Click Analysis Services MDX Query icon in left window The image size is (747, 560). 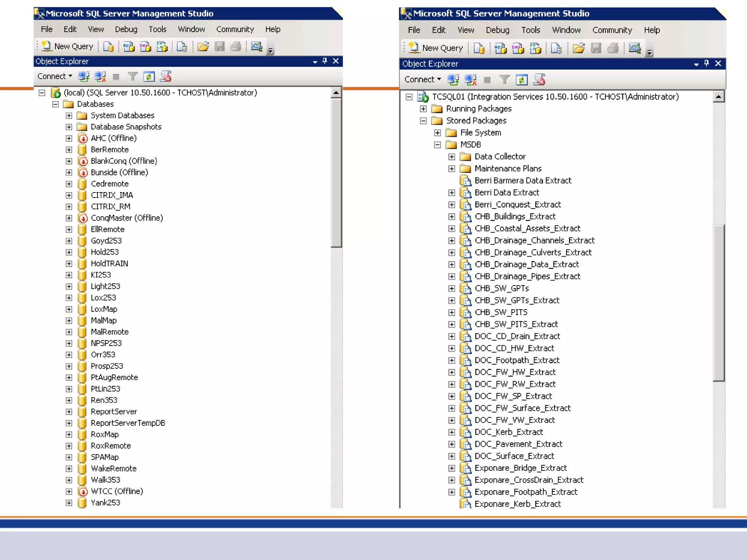click(x=129, y=46)
